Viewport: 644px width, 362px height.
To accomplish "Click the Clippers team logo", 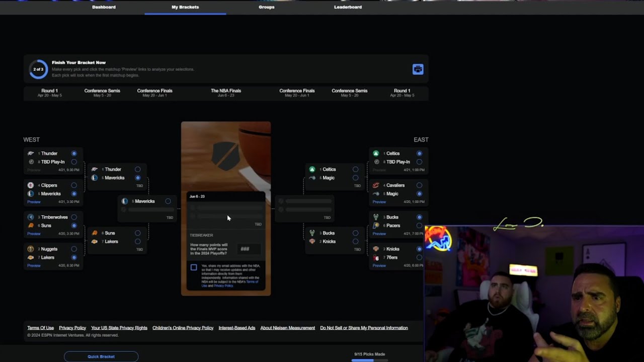I will tap(31, 185).
